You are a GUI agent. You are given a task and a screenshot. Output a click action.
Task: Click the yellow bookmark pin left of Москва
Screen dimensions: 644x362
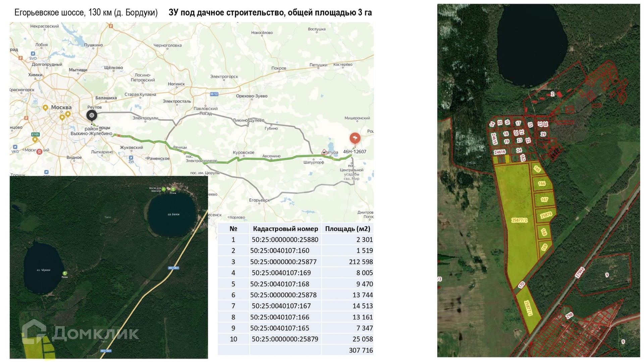(x=45, y=108)
